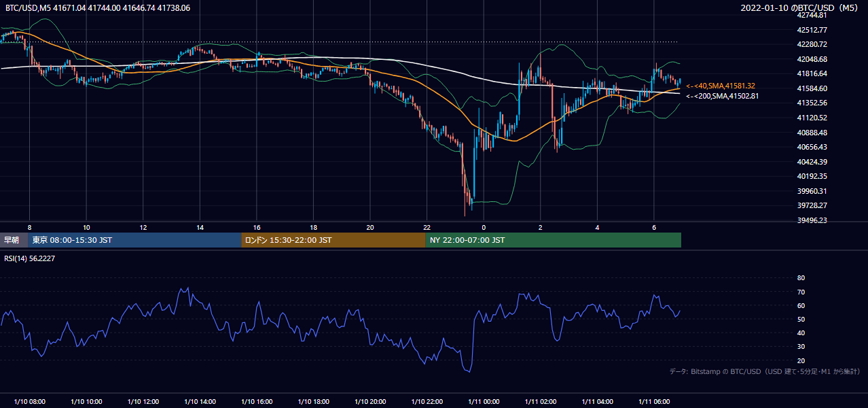This screenshot has width=868, height=408.
Task: Click hour label 8 on price chart axis
Action: [x=29, y=227]
